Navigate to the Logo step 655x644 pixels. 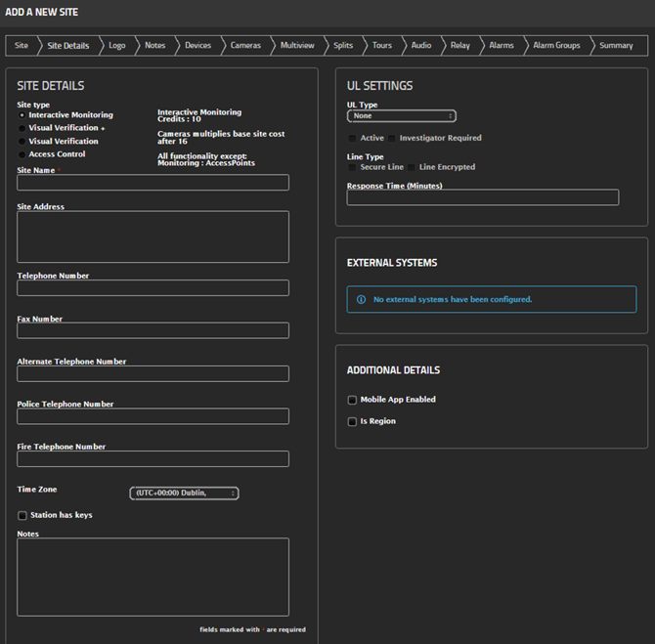(117, 46)
